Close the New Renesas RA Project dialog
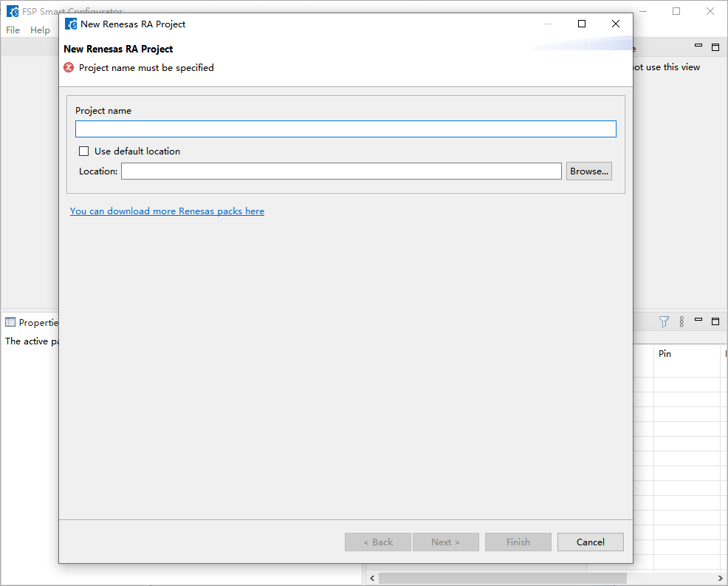Screen dimensions: 728x586 click(616, 24)
